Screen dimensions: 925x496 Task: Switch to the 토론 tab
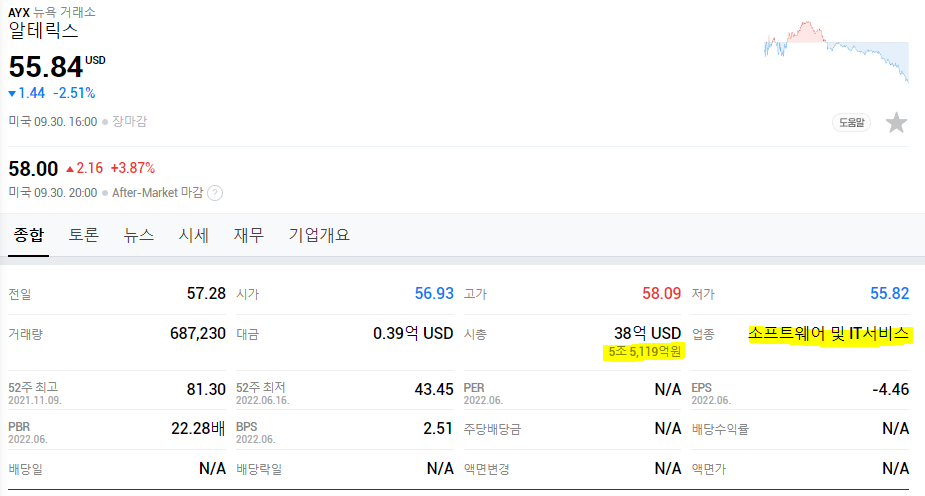click(83, 235)
